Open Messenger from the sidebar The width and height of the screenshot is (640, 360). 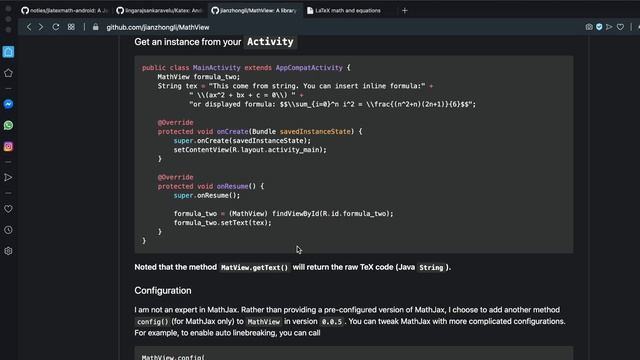pos(8,104)
